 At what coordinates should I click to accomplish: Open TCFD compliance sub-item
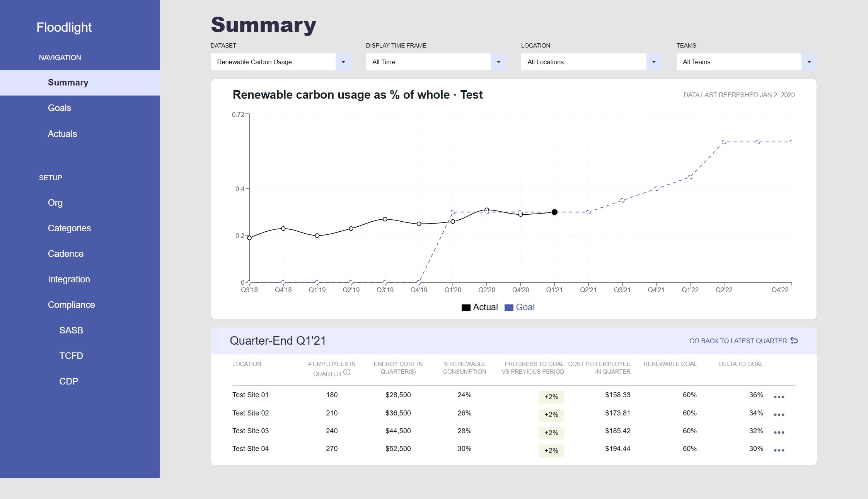point(71,356)
